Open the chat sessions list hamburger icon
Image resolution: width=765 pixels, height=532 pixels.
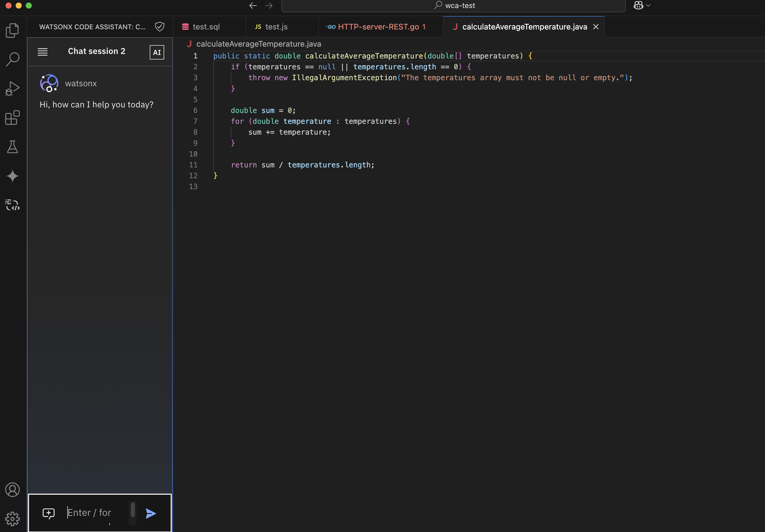tap(43, 52)
